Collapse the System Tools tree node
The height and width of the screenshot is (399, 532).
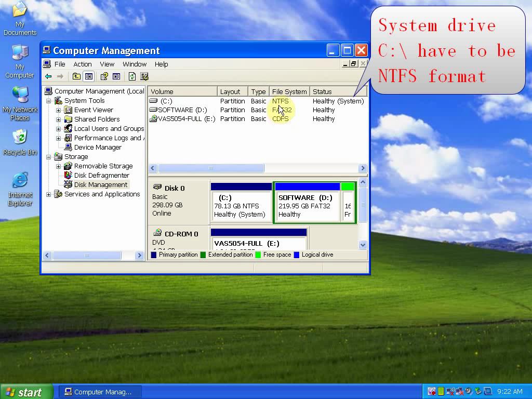(x=49, y=101)
